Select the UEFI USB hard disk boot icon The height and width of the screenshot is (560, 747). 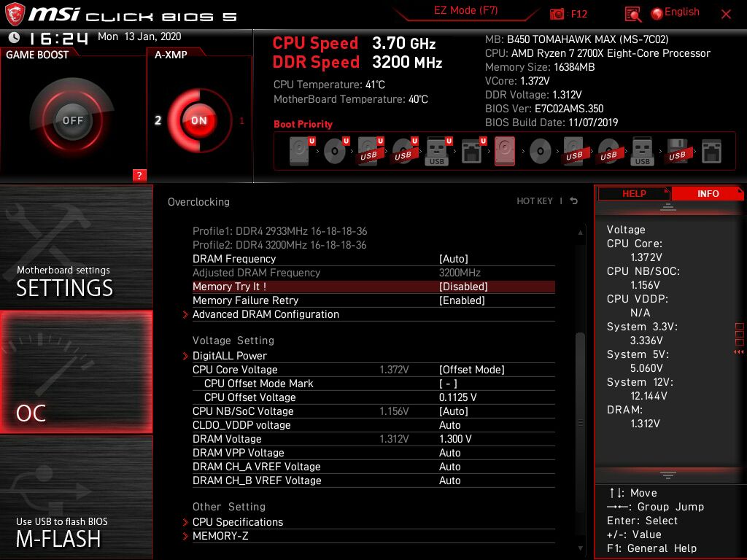pos(370,152)
